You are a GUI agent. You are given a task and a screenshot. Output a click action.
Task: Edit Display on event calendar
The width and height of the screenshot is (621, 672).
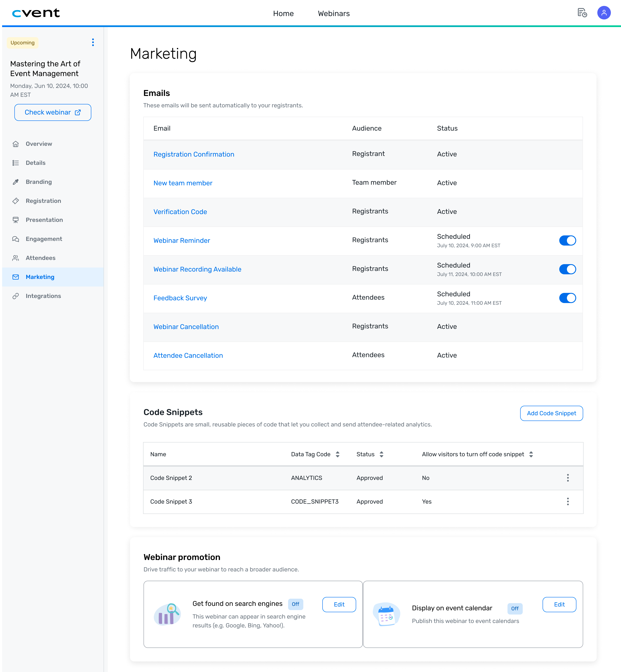pos(559,604)
